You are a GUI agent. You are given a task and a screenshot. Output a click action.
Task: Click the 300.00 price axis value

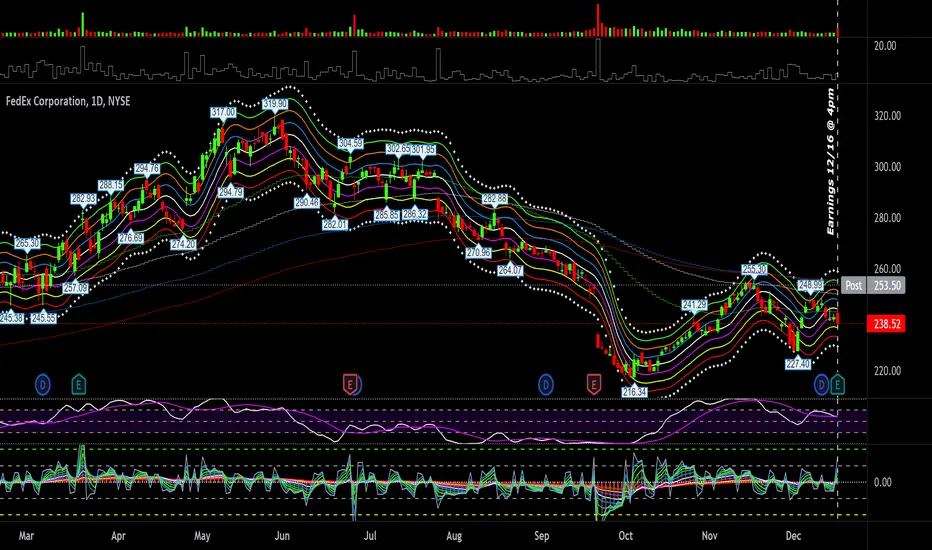pos(887,167)
